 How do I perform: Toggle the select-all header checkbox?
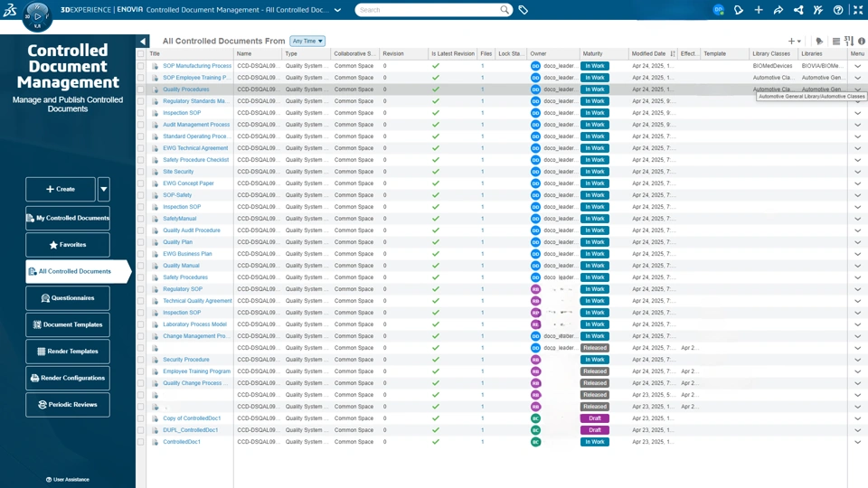pyautogui.click(x=141, y=53)
